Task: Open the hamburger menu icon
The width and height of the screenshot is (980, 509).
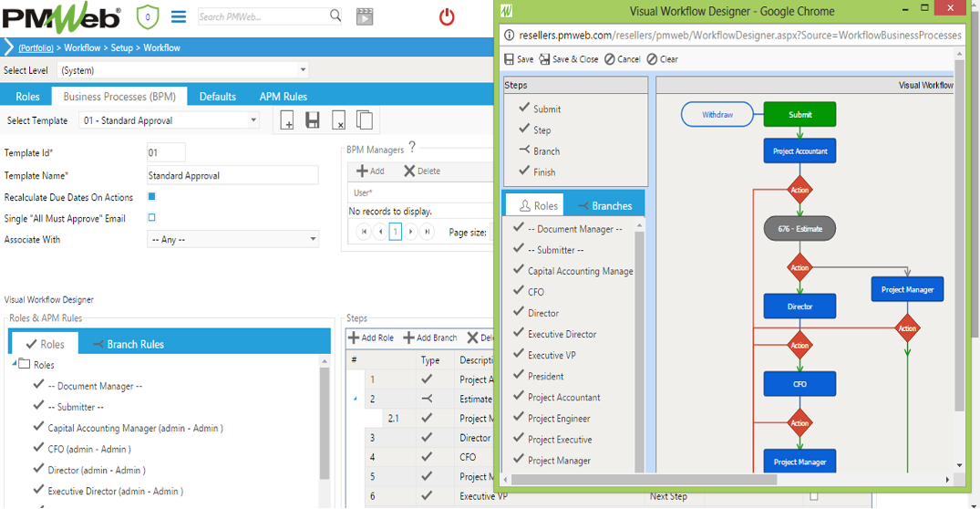Action: click(x=179, y=16)
